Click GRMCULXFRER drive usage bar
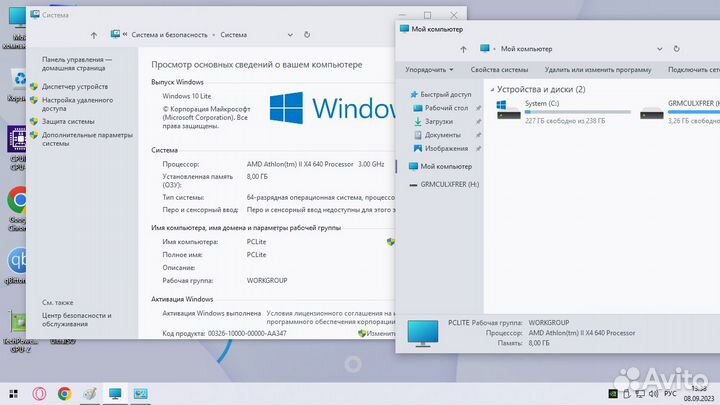The width and height of the screenshot is (720, 405). point(694,112)
